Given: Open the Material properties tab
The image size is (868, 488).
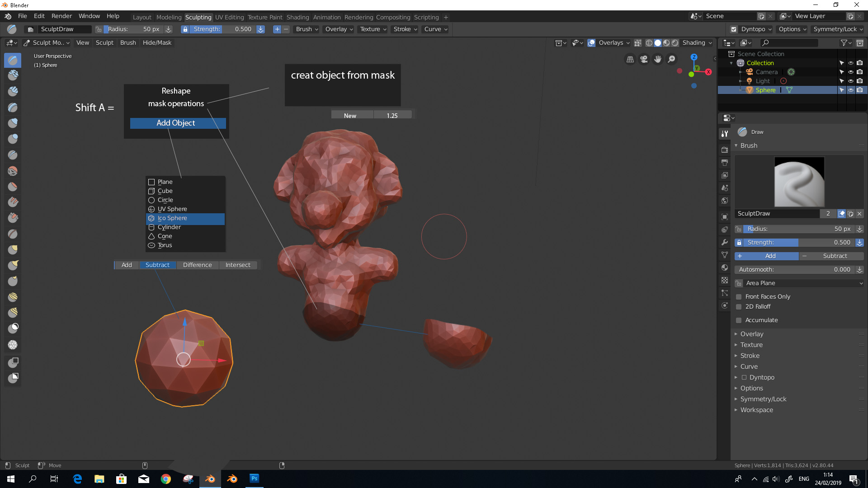Looking at the screenshot, I should (x=725, y=267).
